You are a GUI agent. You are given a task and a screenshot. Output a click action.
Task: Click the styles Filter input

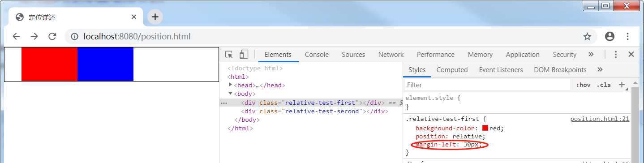click(x=487, y=85)
